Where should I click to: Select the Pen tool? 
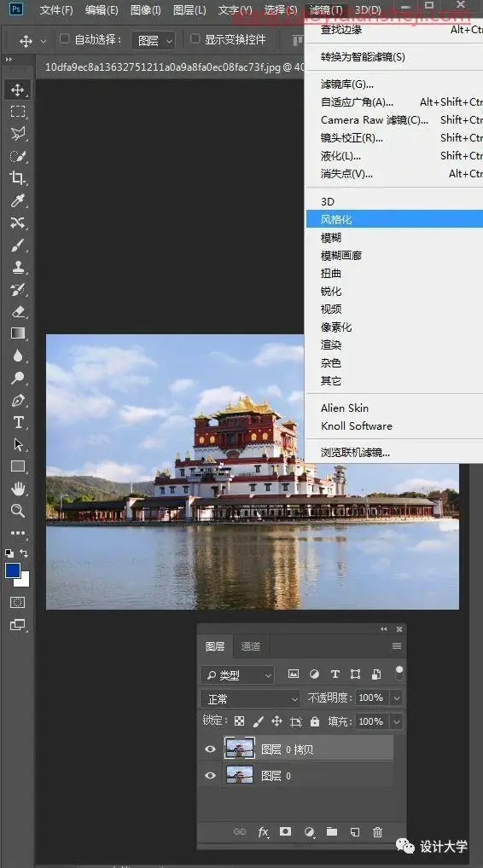click(18, 400)
